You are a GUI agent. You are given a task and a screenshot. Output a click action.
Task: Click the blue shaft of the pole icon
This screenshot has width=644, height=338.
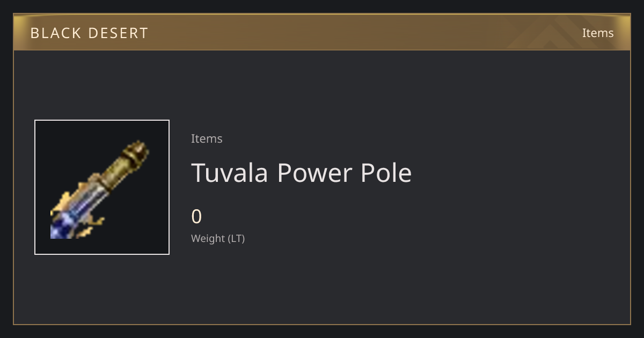(75, 212)
